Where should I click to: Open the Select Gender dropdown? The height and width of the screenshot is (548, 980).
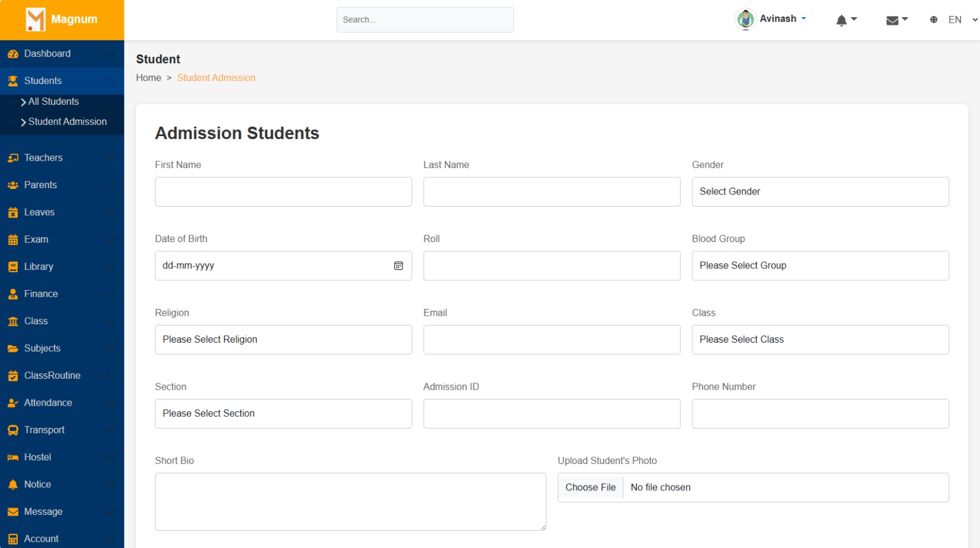(x=820, y=192)
